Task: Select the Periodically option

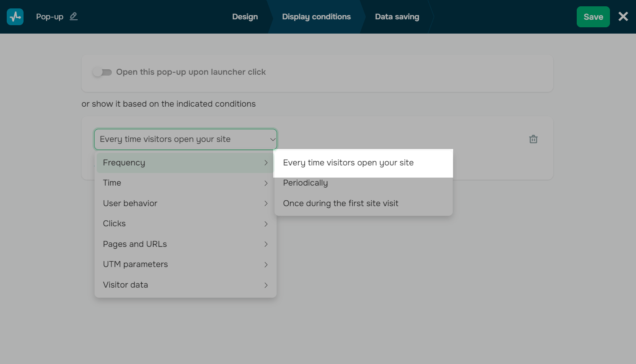Action: click(x=306, y=183)
